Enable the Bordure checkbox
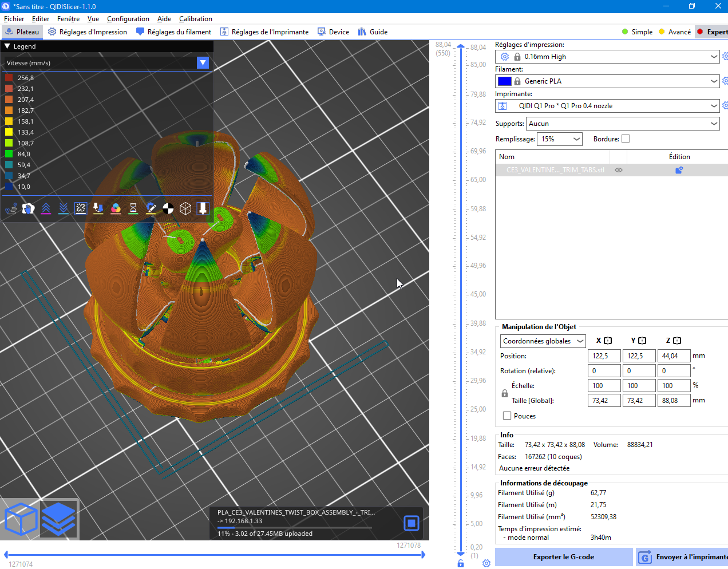 626,139
